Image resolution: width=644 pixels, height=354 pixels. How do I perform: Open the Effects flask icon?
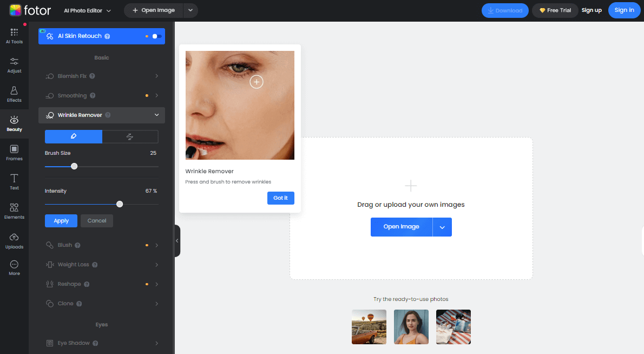click(x=14, y=94)
